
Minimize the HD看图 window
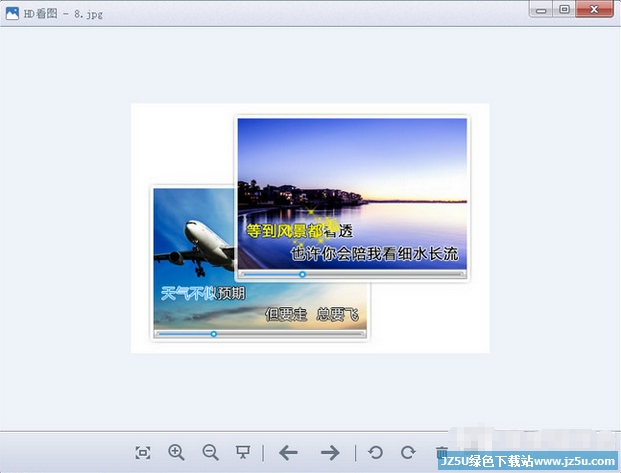tap(541, 10)
